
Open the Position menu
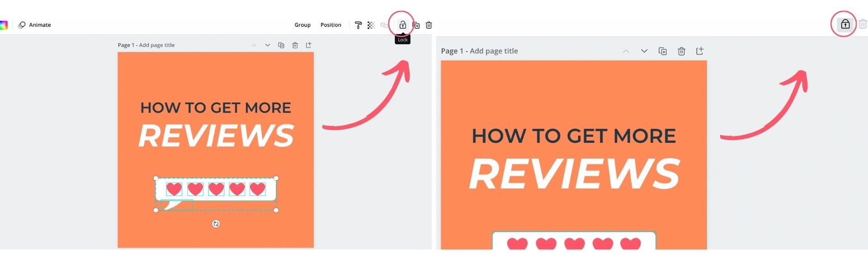tap(331, 25)
